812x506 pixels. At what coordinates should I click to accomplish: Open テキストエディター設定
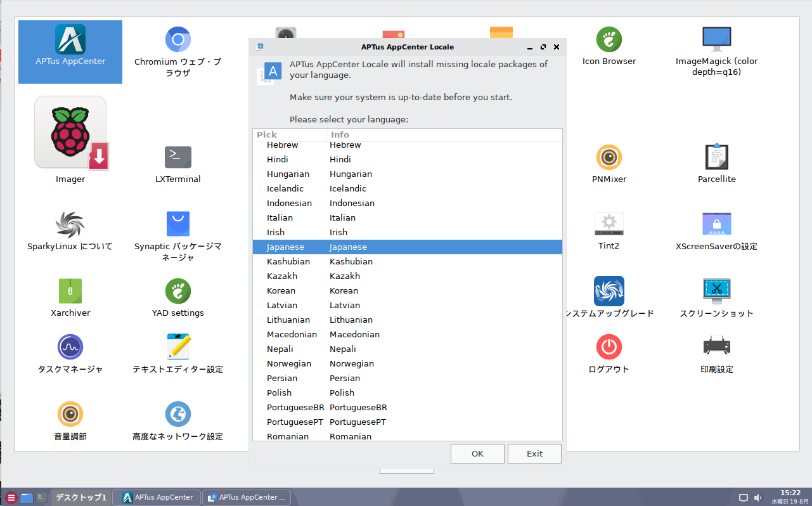click(x=178, y=347)
